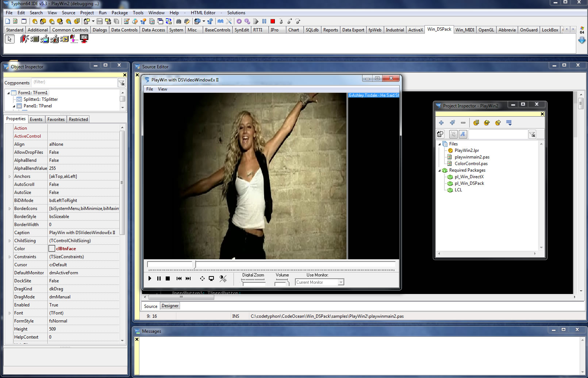Select the arrow selection tool in component palette
588x378 pixels.
9,39
